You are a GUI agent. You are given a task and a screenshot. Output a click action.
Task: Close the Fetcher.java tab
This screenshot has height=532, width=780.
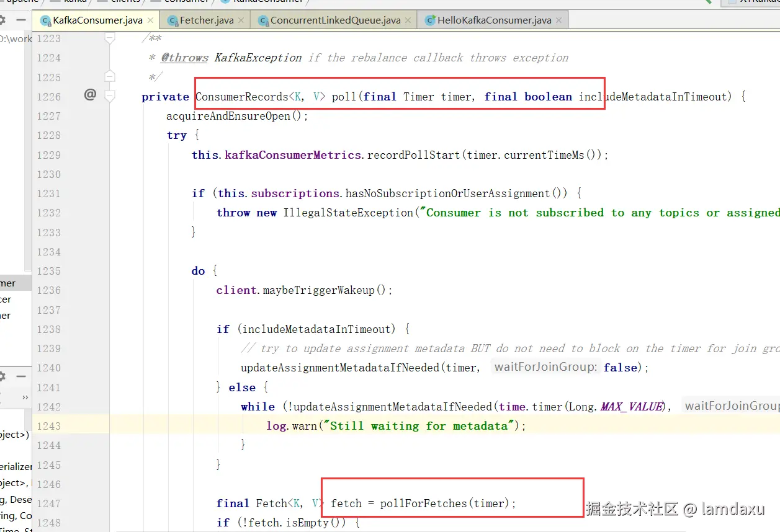pos(241,20)
